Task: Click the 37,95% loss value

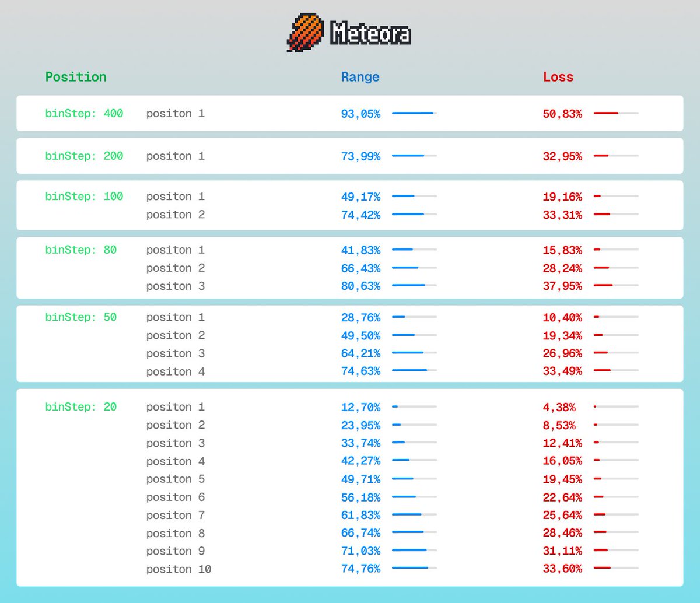Action: (562, 286)
